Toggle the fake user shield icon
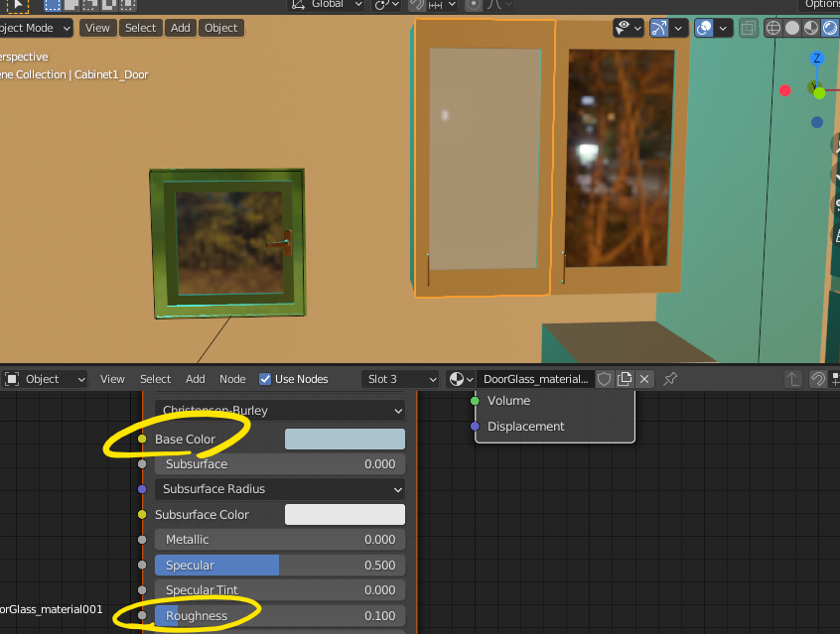Image resolution: width=840 pixels, height=634 pixels. tap(605, 379)
